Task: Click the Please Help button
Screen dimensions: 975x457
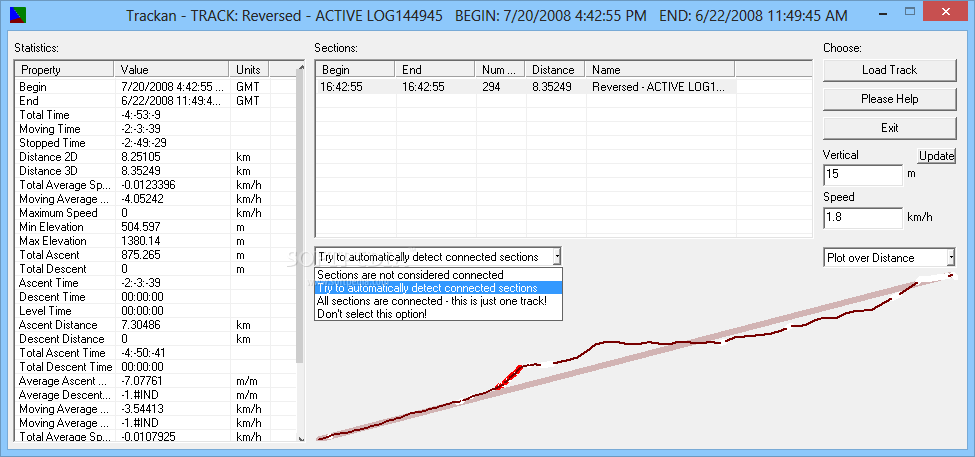Action: point(889,99)
